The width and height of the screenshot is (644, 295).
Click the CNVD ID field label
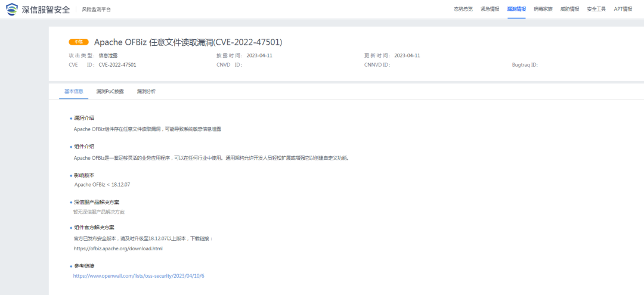click(x=229, y=65)
